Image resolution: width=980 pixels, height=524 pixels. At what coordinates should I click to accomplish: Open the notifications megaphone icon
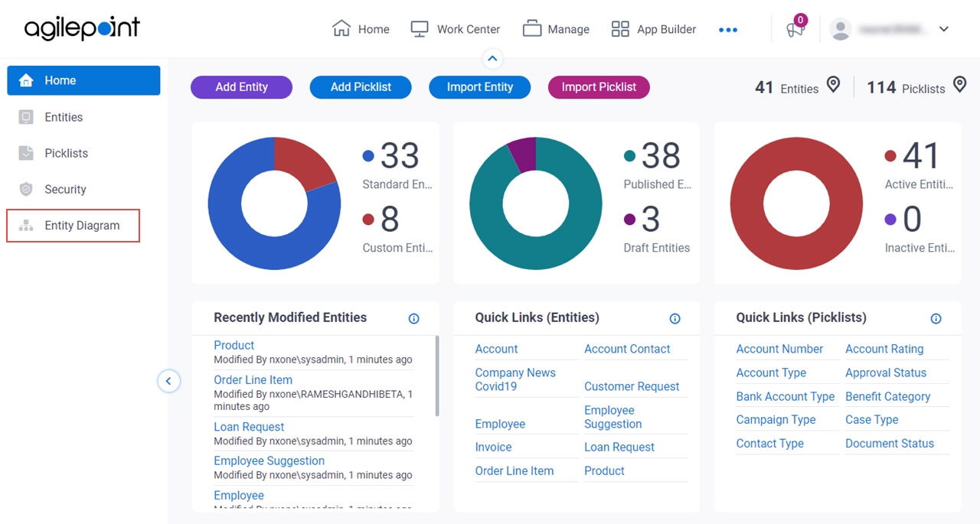(795, 30)
